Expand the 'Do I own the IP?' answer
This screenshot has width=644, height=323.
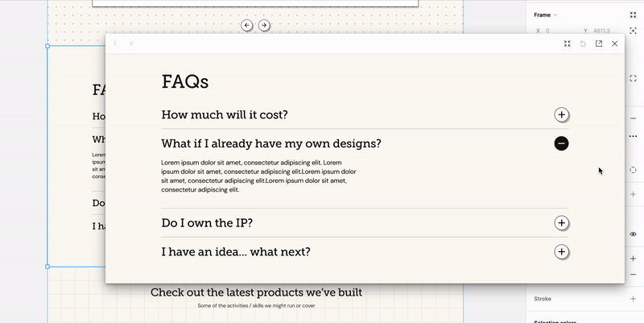(561, 223)
